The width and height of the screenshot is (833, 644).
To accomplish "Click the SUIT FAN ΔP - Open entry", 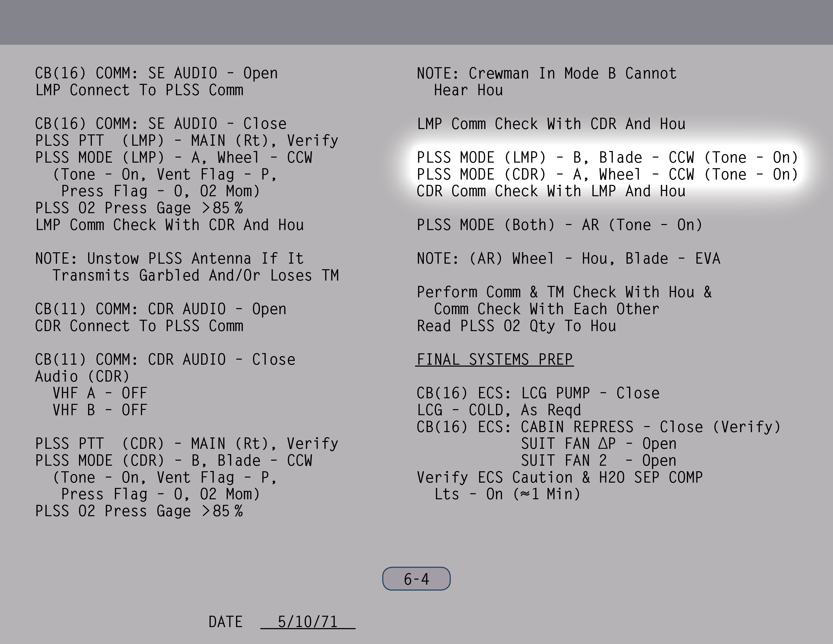I will pos(598,443).
